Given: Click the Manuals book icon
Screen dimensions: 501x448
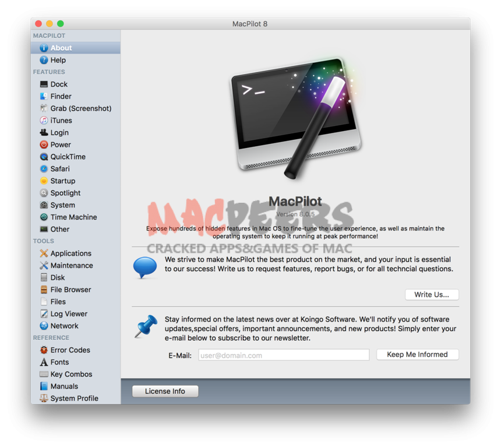Looking at the screenshot, I should click(x=44, y=386).
